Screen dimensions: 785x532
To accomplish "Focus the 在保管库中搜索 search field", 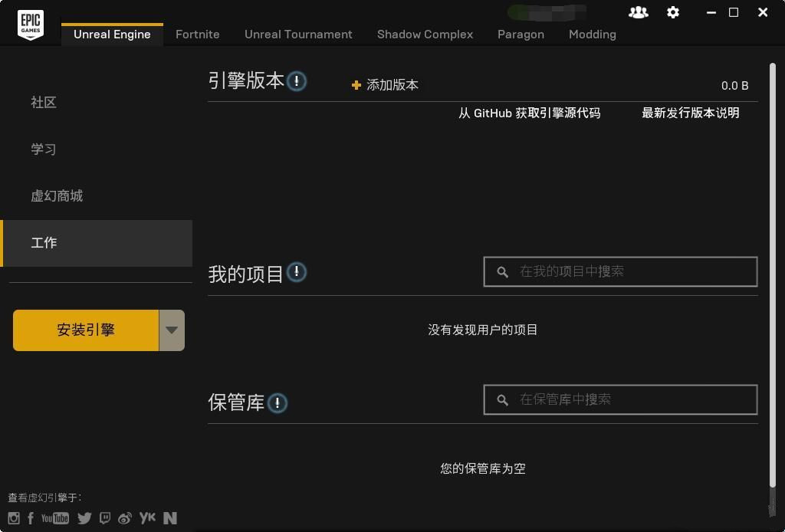I will click(620, 400).
